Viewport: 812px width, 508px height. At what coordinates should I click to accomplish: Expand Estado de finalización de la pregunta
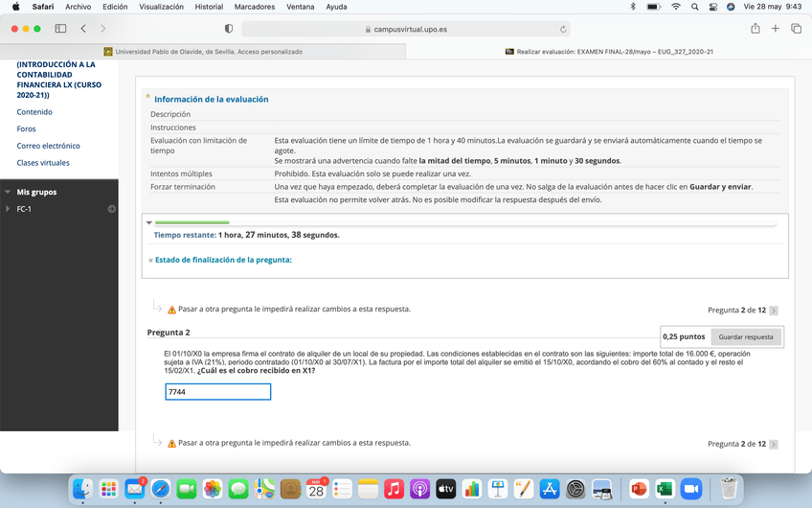(223, 260)
